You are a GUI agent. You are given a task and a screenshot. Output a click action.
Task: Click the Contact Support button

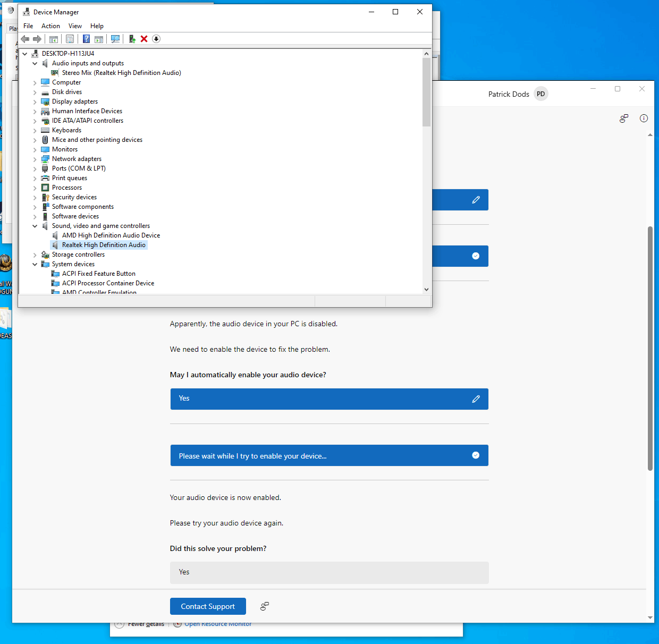click(x=208, y=606)
